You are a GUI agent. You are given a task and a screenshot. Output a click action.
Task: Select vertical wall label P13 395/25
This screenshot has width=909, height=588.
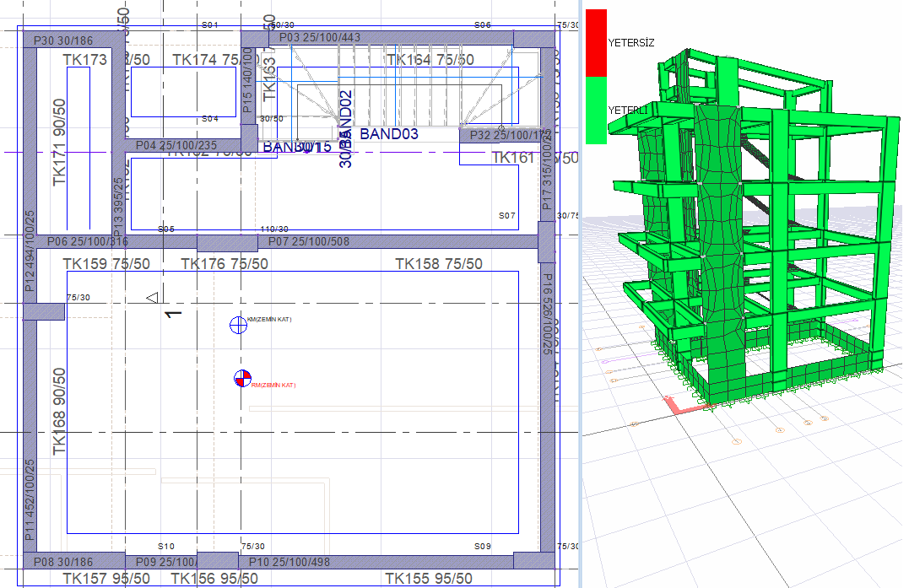tap(118, 205)
